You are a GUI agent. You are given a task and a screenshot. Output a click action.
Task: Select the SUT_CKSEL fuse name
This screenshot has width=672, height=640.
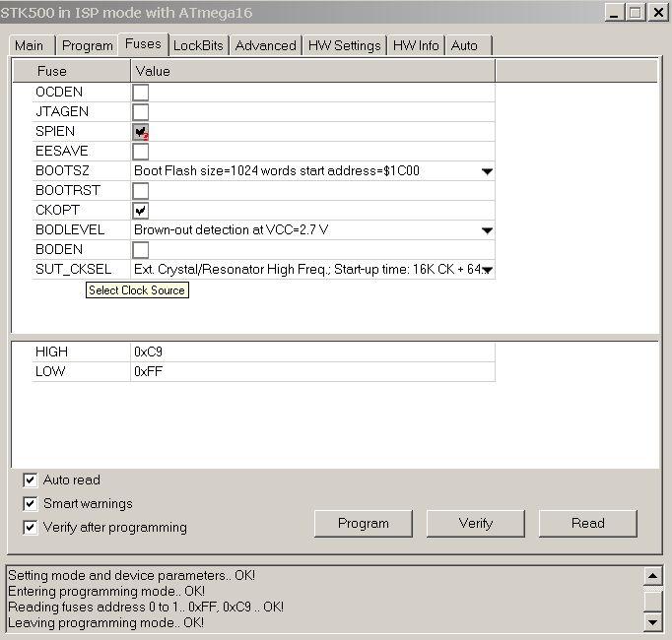pyautogui.click(x=73, y=270)
